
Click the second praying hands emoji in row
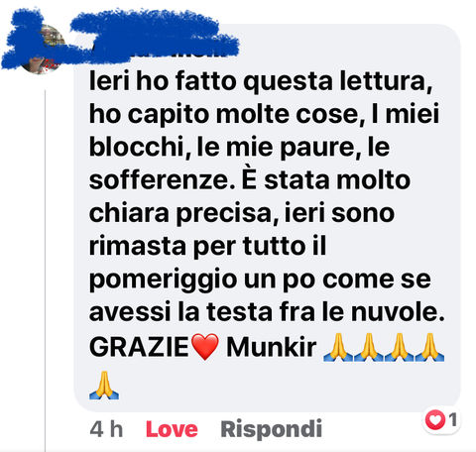pyautogui.click(x=369, y=347)
